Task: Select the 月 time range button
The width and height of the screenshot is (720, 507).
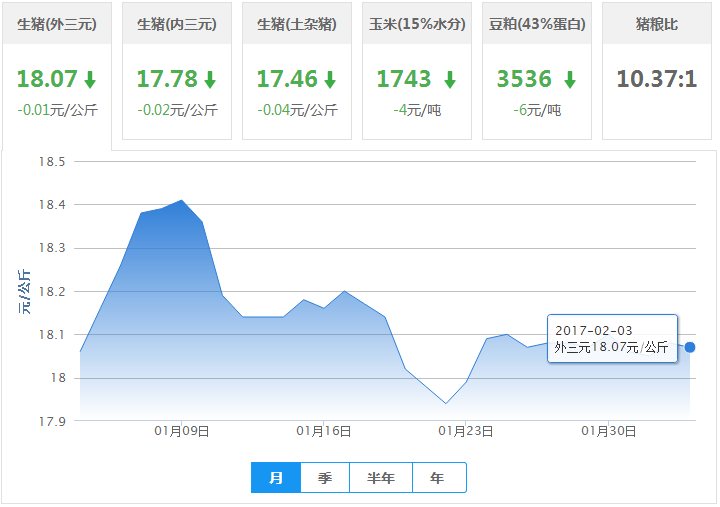Action: click(276, 478)
